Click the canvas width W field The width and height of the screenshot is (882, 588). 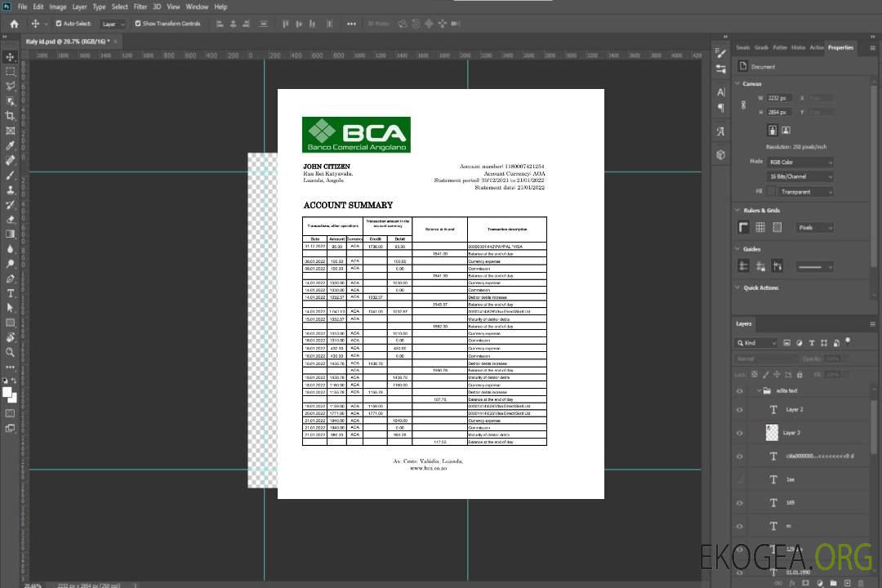pyautogui.click(x=779, y=98)
